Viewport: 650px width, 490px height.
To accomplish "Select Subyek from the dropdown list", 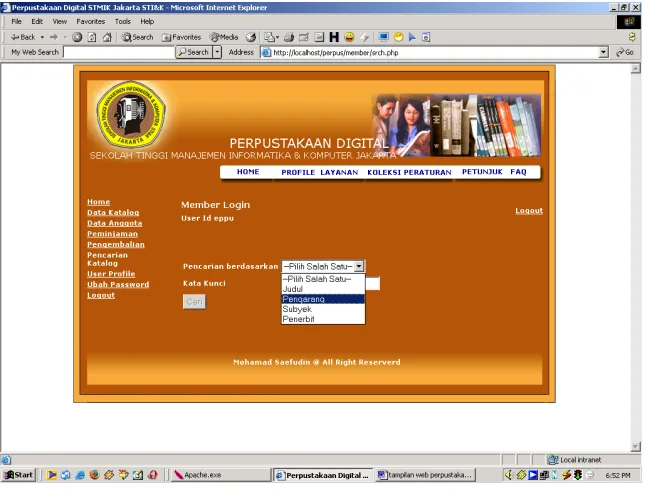I will [323, 309].
